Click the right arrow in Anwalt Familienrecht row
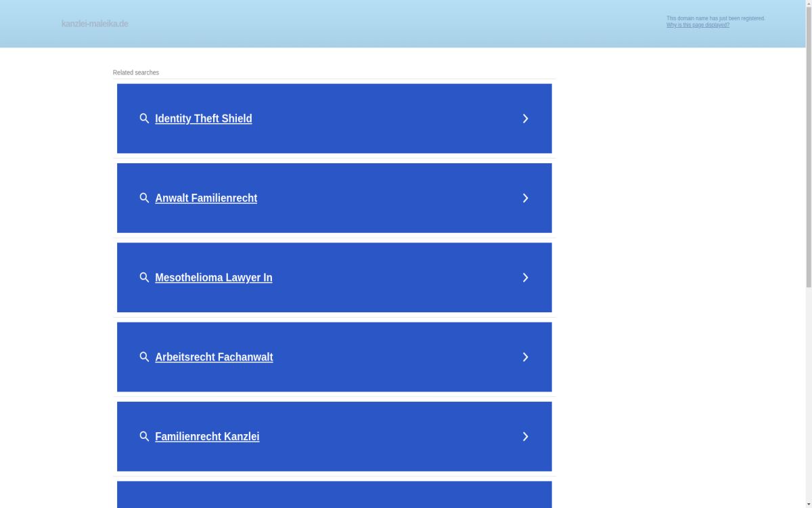Viewport: 812px width, 508px height. tap(525, 198)
